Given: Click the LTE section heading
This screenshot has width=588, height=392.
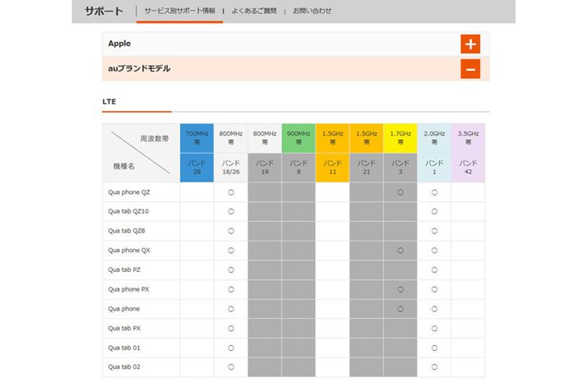Looking at the screenshot, I should pyautogui.click(x=109, y=102).
